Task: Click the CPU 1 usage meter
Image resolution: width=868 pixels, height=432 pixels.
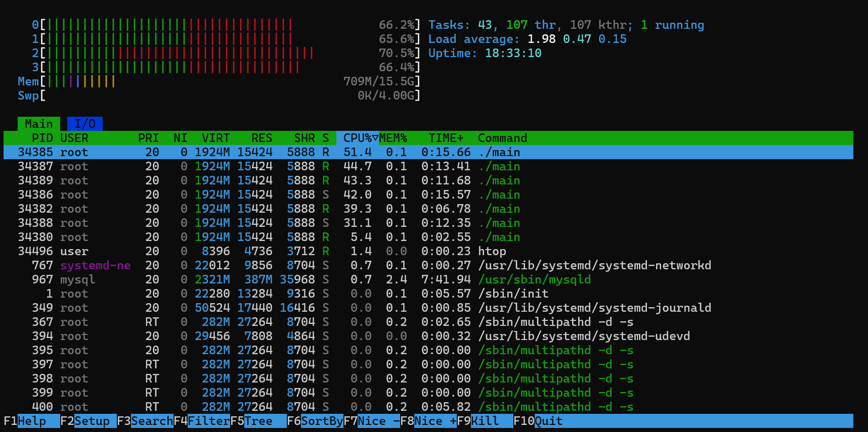Action: tap(226, 39)
